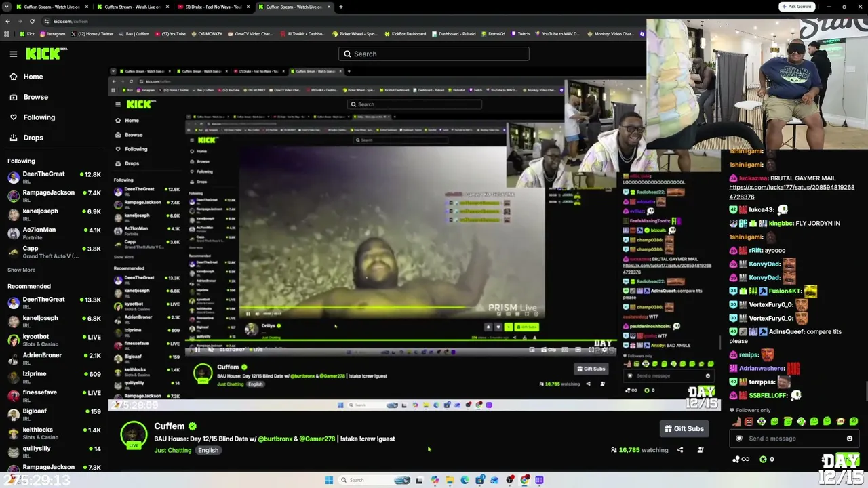Open Browse in the Kick sidebar
868x488 pixels.
click(x=35, y=97)
